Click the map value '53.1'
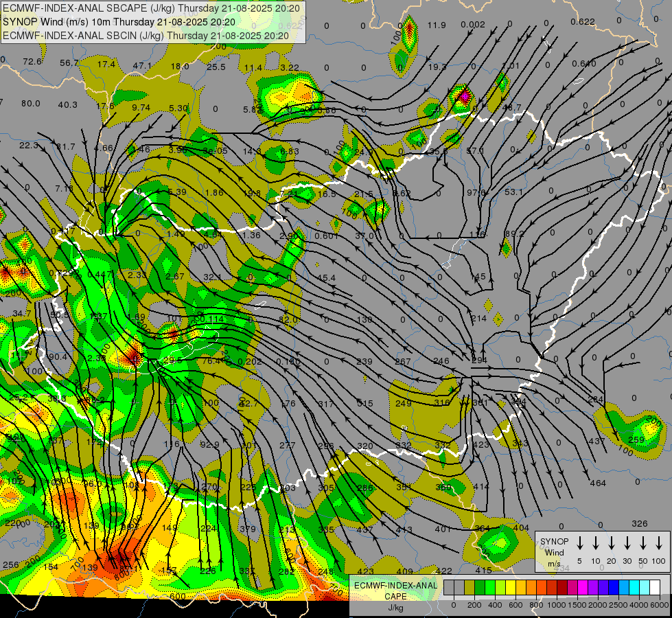The image size is (672, 618). pyautogui.click(x=513, y=192)
